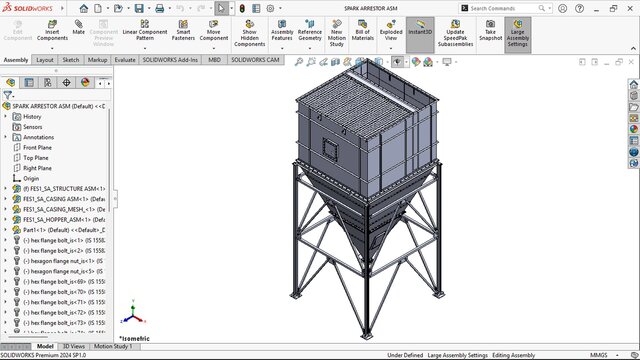Expand FES1_SA_STRUCTURE ASM node
640x360 pixels.
tap(5, 189)
